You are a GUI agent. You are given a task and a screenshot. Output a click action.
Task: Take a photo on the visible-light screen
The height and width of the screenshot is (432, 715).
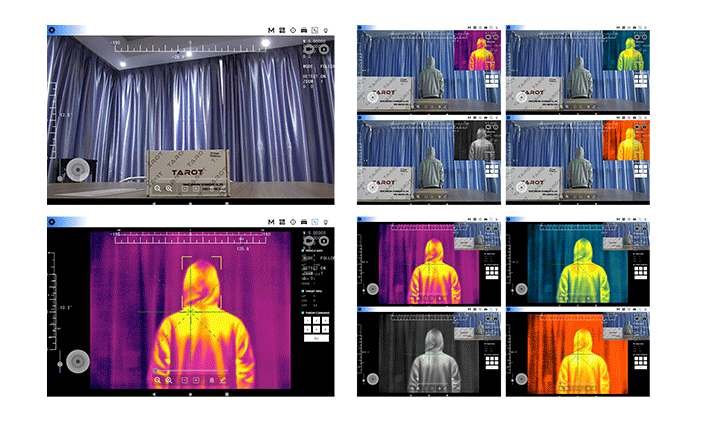coord(324,48)
